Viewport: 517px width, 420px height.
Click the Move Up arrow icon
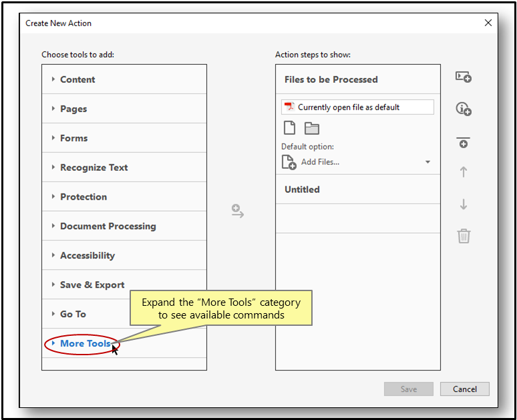(464, 172)
